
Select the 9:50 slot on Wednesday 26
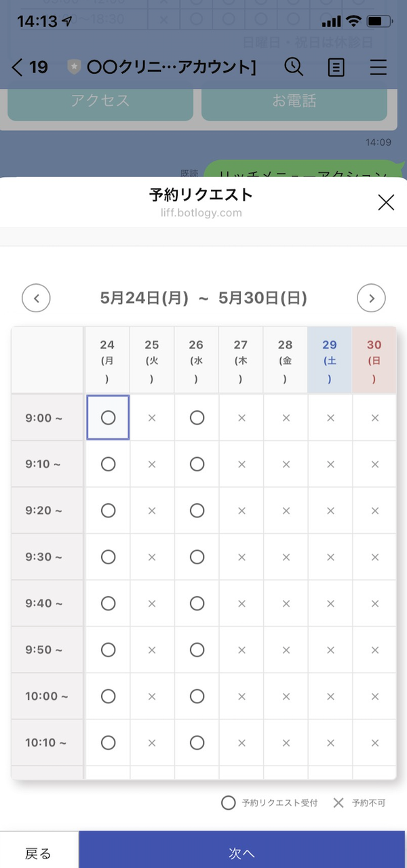pyautogui.click(x=197, y=650)
